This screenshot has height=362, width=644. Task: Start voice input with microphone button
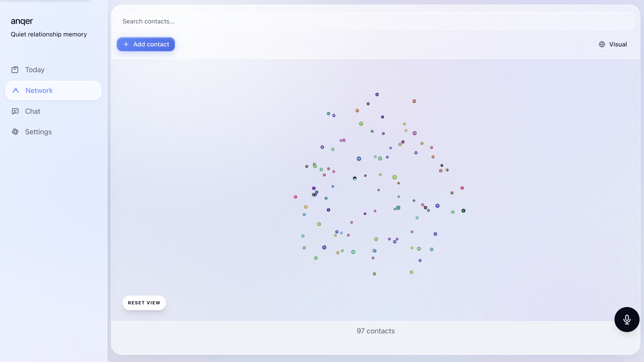(627, 319)
